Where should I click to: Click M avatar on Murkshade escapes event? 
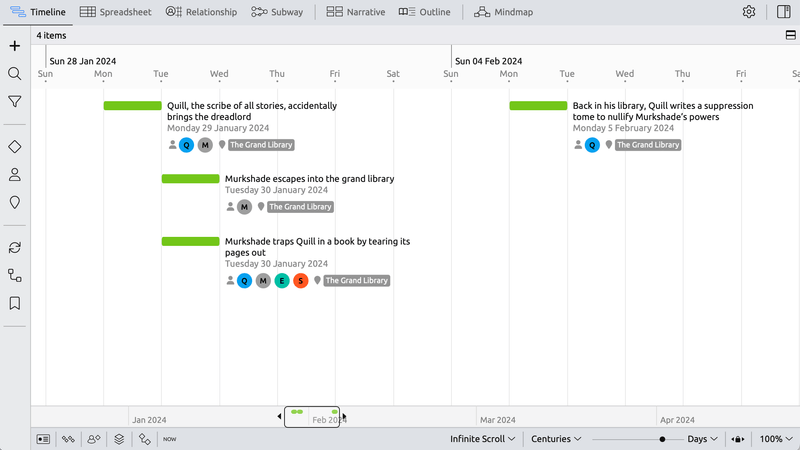244,207
